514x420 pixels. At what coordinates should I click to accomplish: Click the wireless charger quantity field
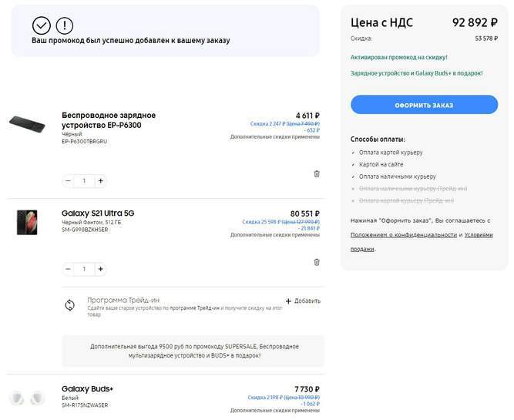84,181
